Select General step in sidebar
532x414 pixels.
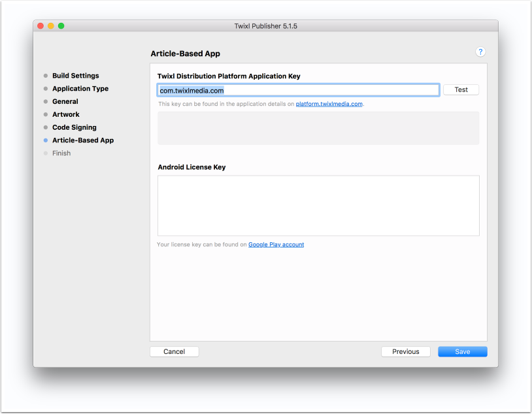pyautogui.click(x=65, y=101)
